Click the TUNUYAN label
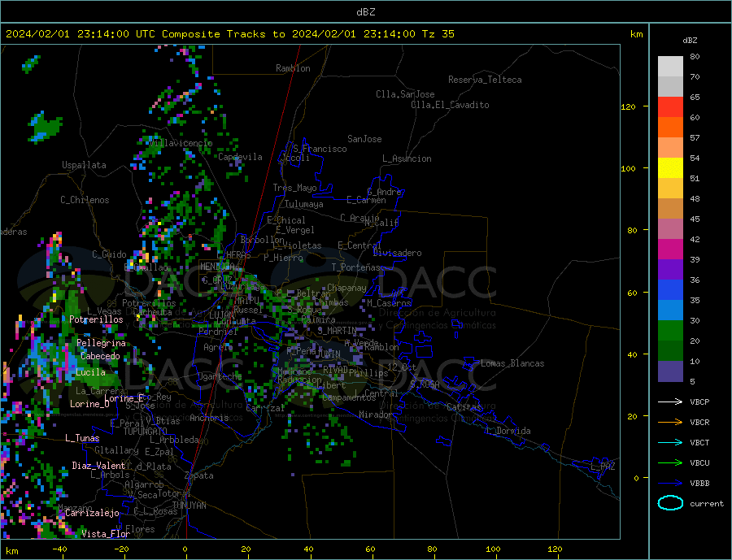 (x=189, y=506)
